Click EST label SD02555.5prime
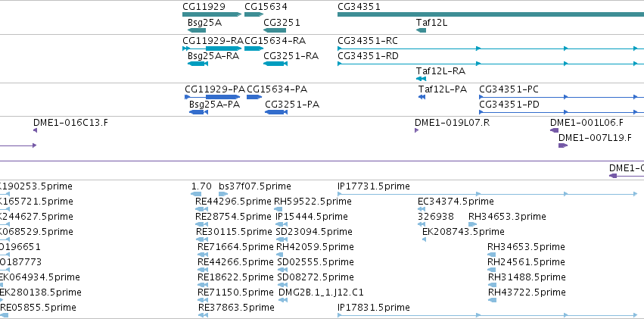 pos(316,262)
